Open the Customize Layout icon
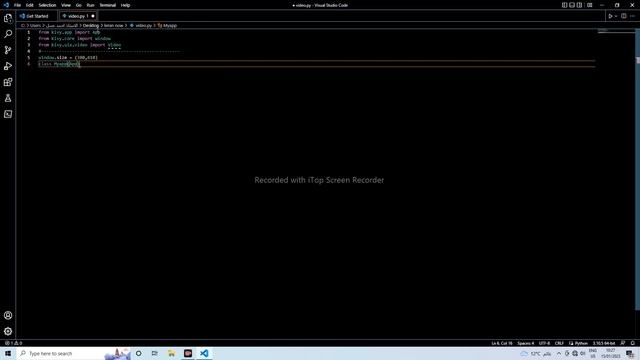Screen dimensions: 640x360 click(x=589, y=5)
